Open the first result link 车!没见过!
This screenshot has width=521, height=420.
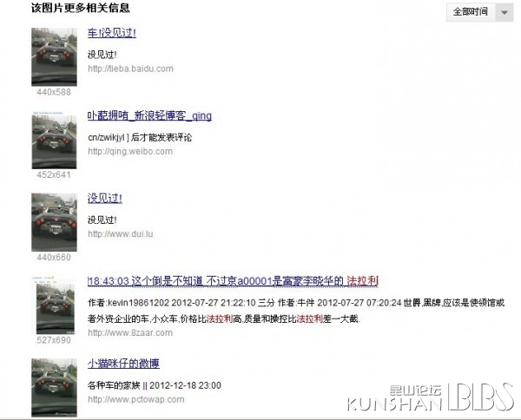tap(112, 33)
